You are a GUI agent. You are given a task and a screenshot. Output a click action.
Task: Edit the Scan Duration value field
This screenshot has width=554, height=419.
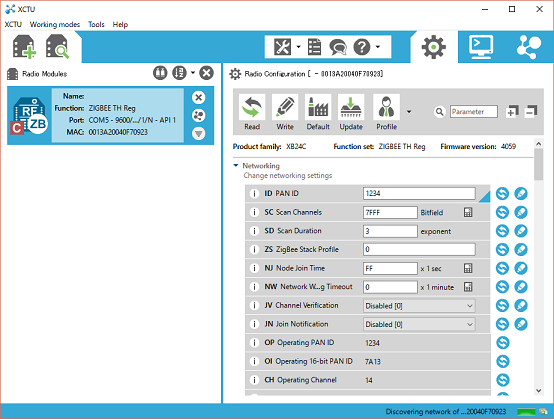(390, 231)
